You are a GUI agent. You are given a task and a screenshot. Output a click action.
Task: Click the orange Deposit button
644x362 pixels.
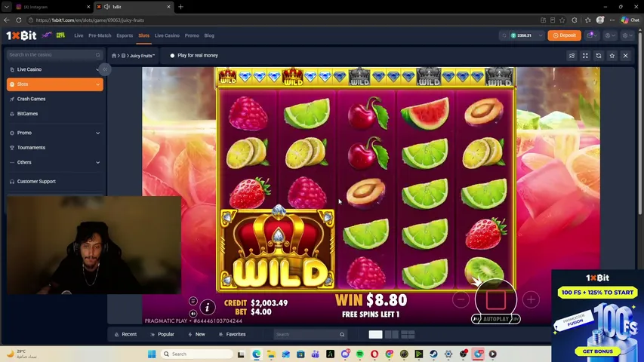tap(564, 35)
